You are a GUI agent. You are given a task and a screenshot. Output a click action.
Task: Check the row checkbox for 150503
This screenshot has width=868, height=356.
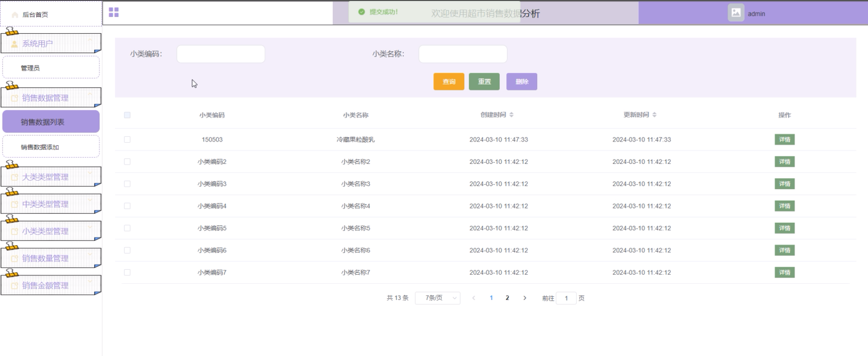127,139
